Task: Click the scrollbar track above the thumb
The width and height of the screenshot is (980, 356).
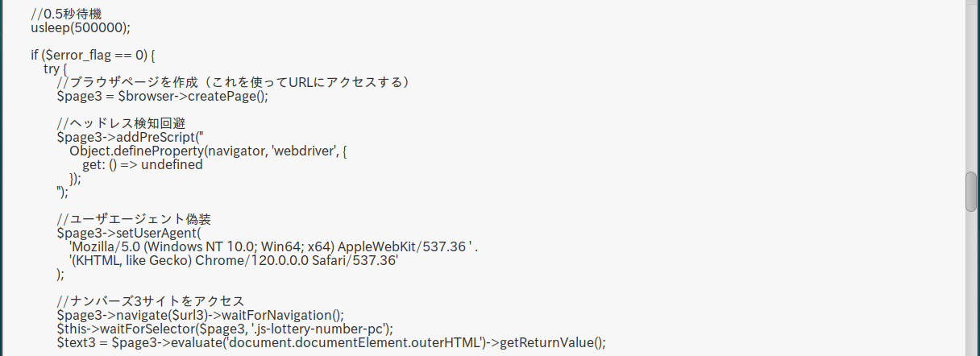Action: [x=971, y=81]
